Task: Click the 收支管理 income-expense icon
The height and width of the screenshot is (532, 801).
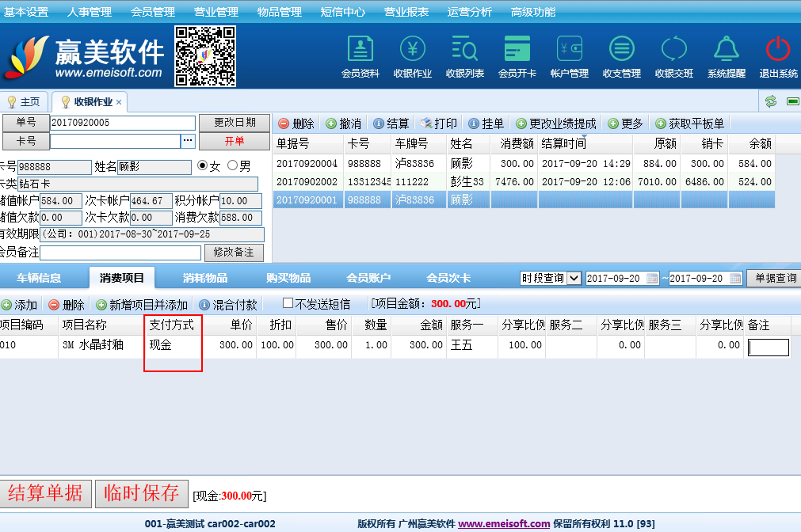Action: pos(621,50)
